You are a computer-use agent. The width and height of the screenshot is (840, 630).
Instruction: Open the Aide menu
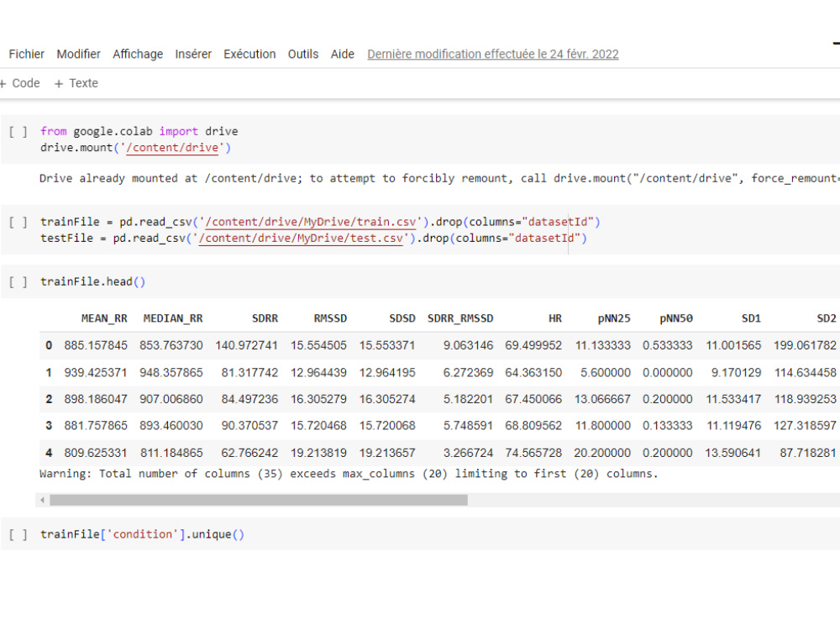[343, 54]
